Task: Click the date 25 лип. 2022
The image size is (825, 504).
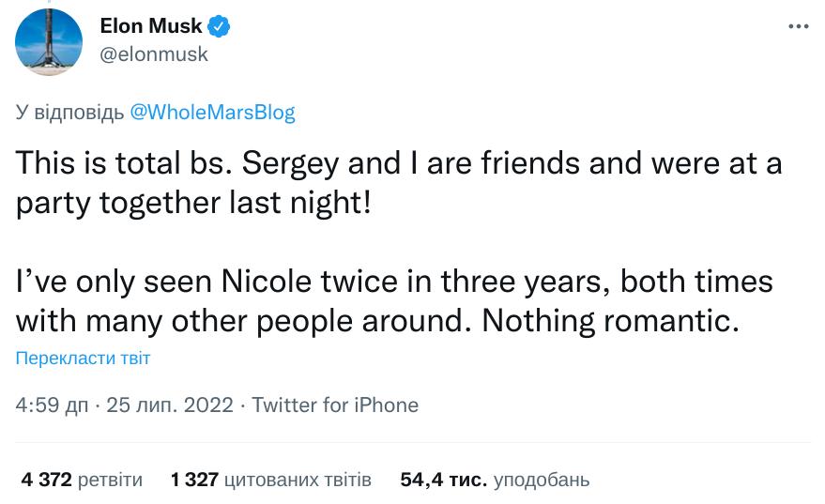Action: click(x=169, y=405)
